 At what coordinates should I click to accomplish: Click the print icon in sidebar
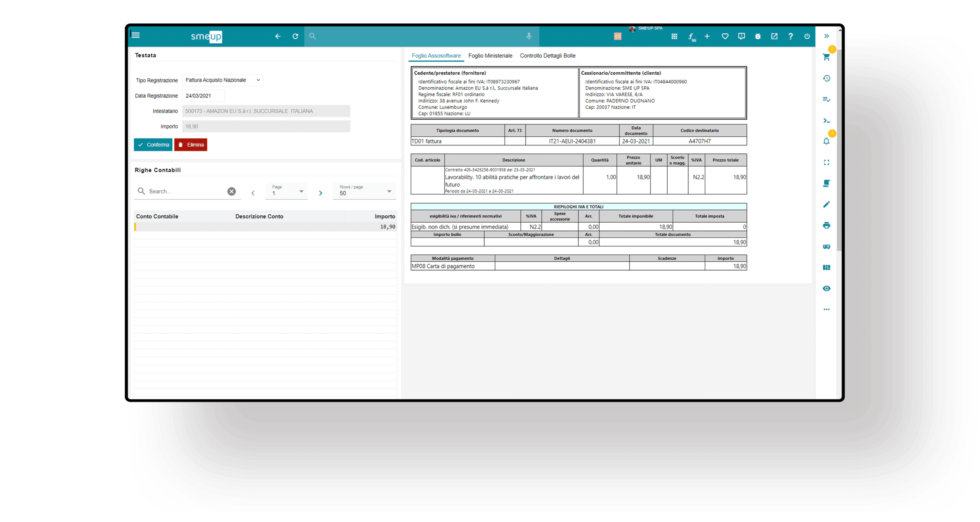pos(826,225)
